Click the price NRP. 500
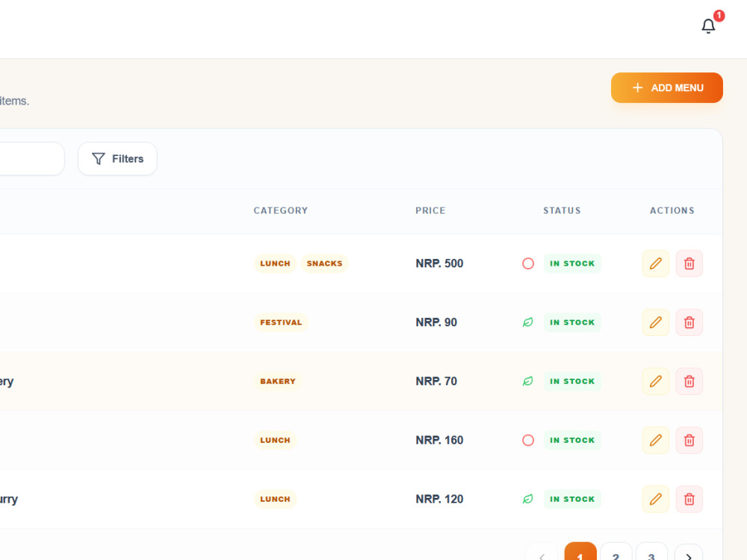 (439, 264)
